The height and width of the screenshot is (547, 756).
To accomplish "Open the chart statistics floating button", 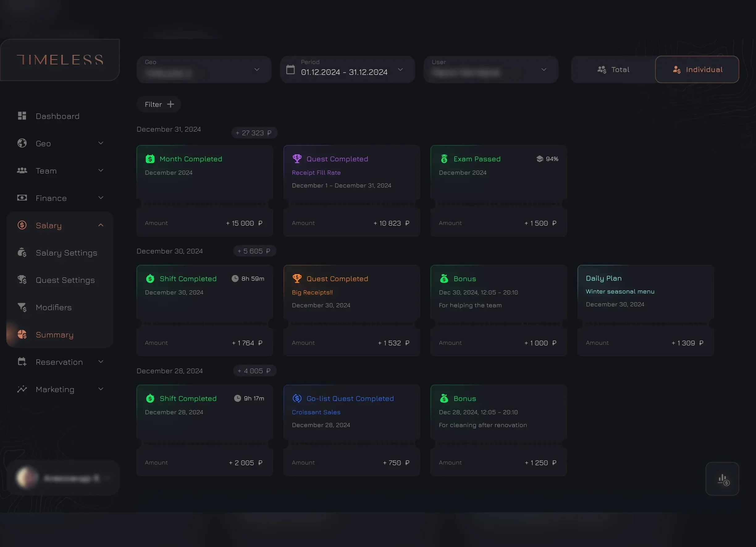I will tap(722, 479).
